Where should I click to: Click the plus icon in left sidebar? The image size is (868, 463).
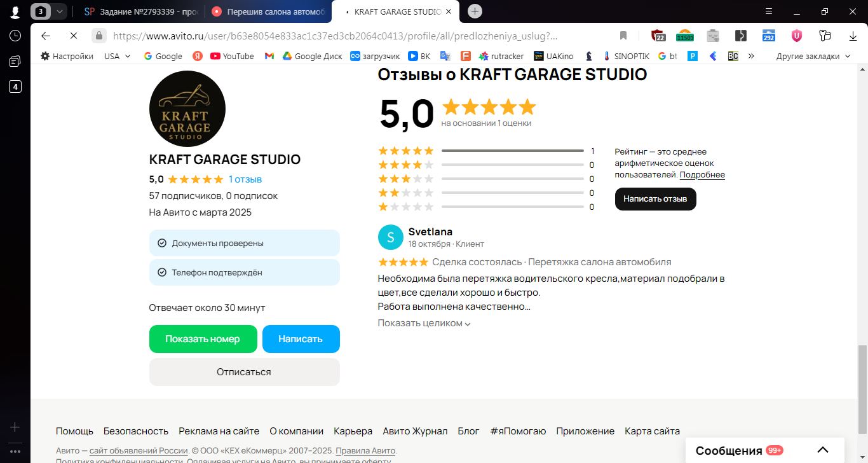15,427
